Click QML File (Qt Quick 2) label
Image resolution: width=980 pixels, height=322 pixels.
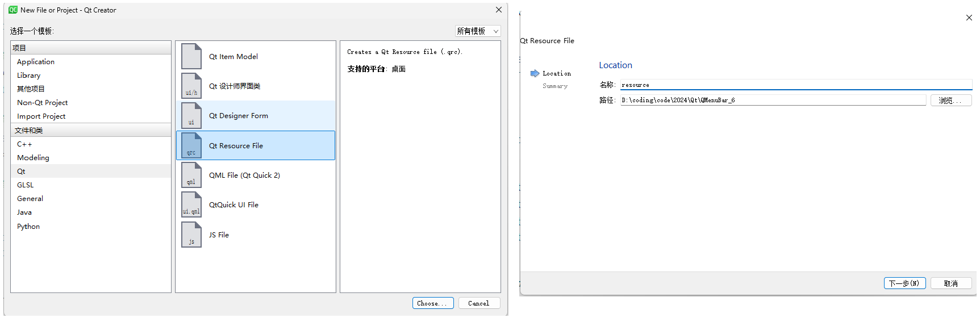tap(244, 175)
